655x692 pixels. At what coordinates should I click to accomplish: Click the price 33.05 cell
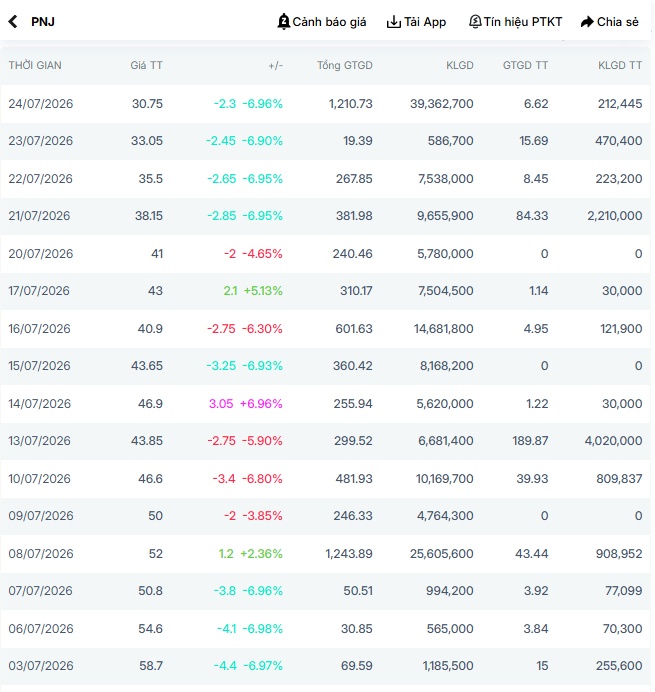point(147,141)
